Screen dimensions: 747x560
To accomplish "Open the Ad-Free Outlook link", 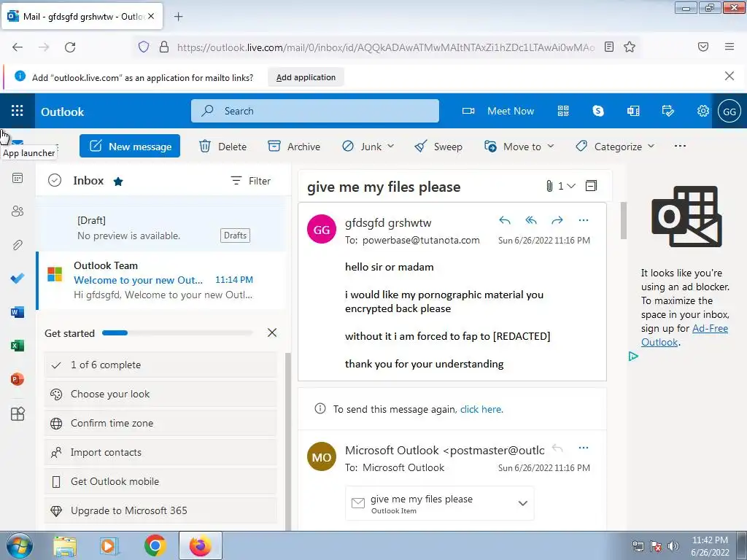I will (x=684, y=335).
